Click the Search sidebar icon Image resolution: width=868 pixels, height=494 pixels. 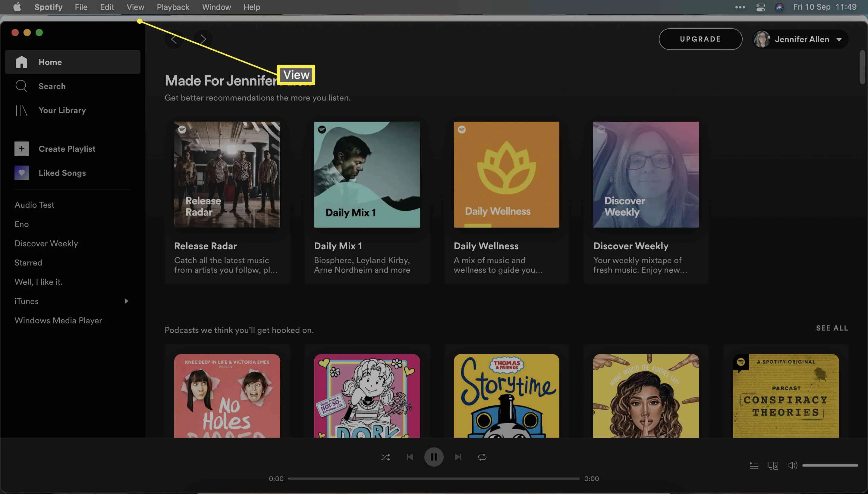point(21,86)
